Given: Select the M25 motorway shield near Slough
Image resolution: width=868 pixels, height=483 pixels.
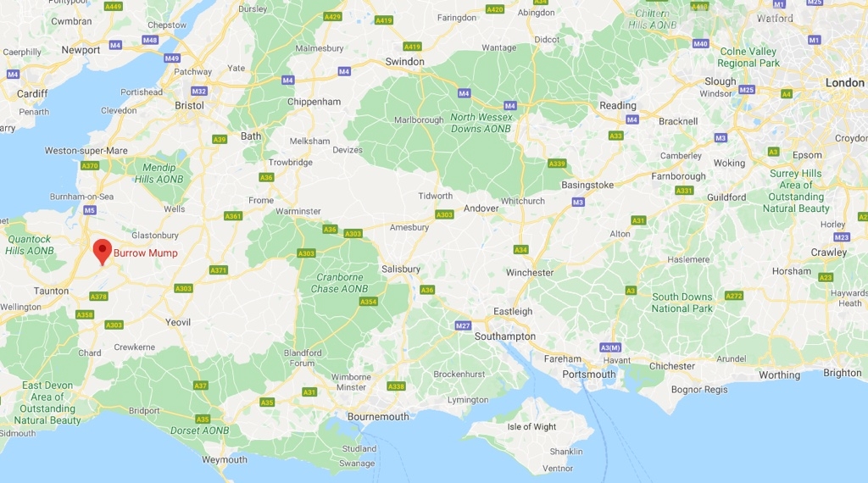Looking at the screenshot, I should pos(747,89).
